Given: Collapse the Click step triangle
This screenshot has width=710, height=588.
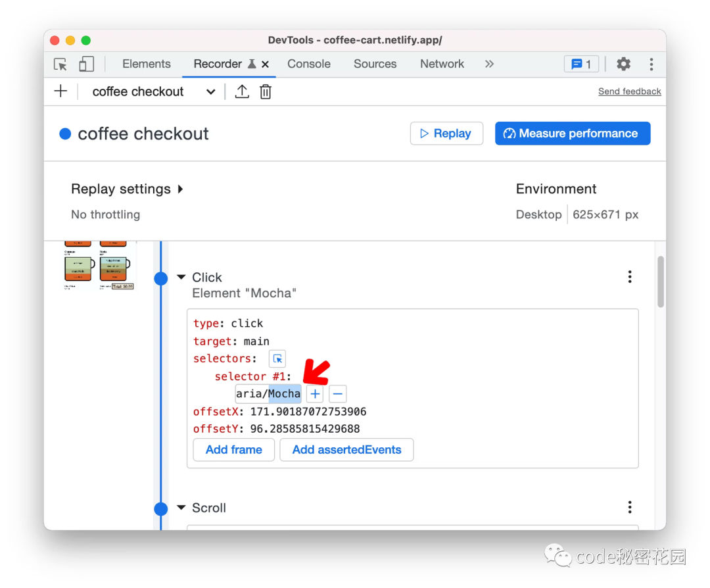Looking at the screenshot, I should click(x=181, y=277).
